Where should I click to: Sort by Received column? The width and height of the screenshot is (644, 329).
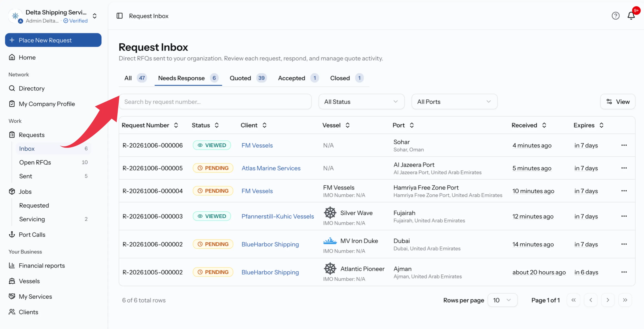529,125
